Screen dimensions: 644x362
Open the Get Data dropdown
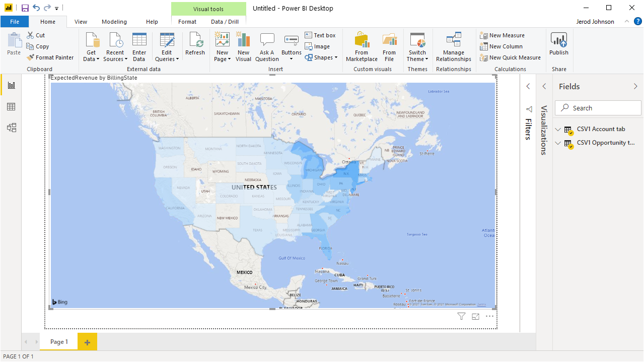pyautogui.click(x=91, y=47)
